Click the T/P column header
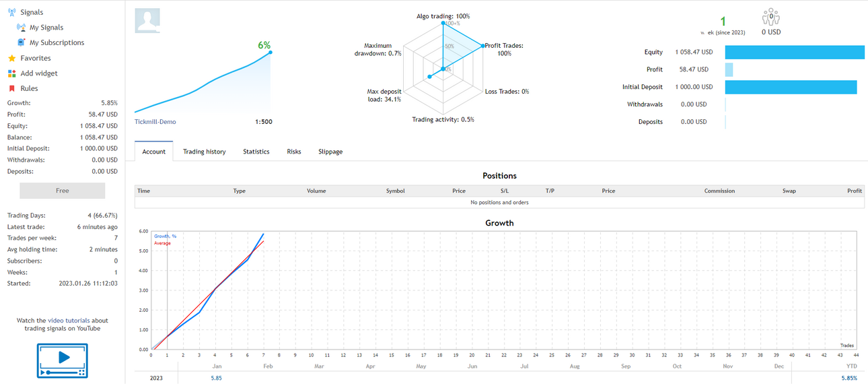 [x=550, y=191]
